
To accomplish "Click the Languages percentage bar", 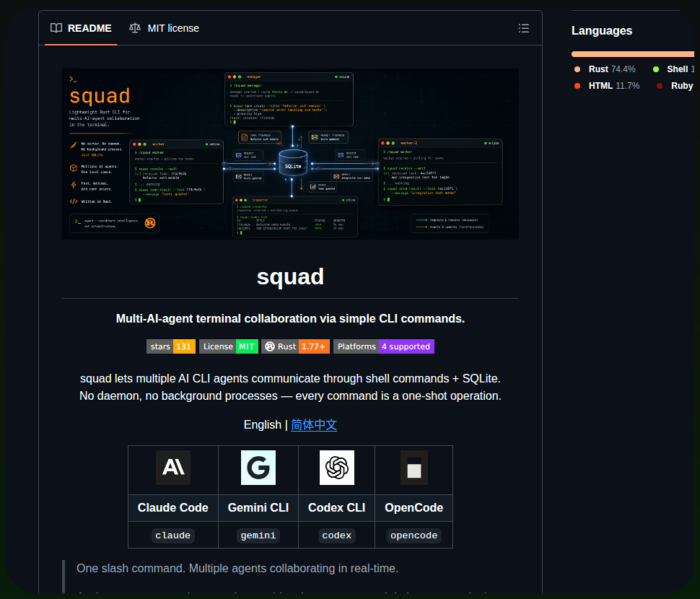I will [633, 54].
